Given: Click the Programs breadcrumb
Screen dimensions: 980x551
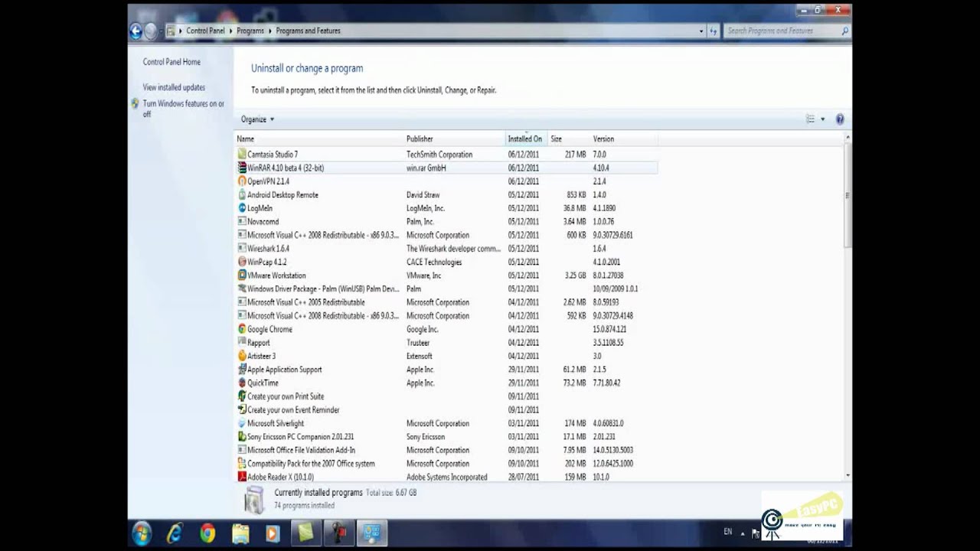Looking at the screenshot, I should pyautogui.click(x=250, y=31).
